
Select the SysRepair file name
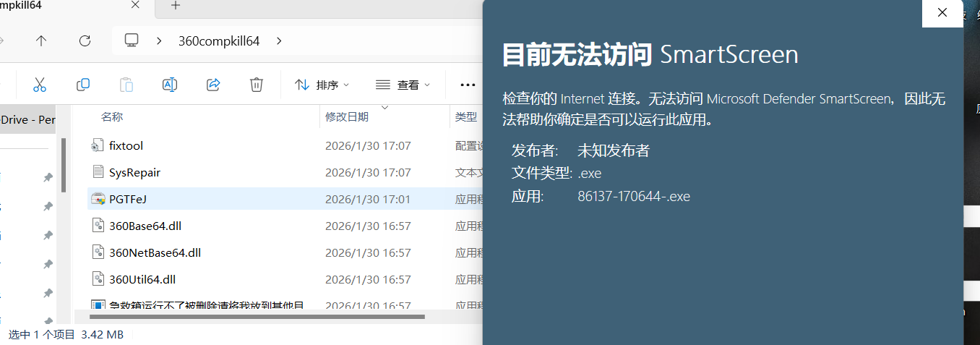click(x=135, y=172)
